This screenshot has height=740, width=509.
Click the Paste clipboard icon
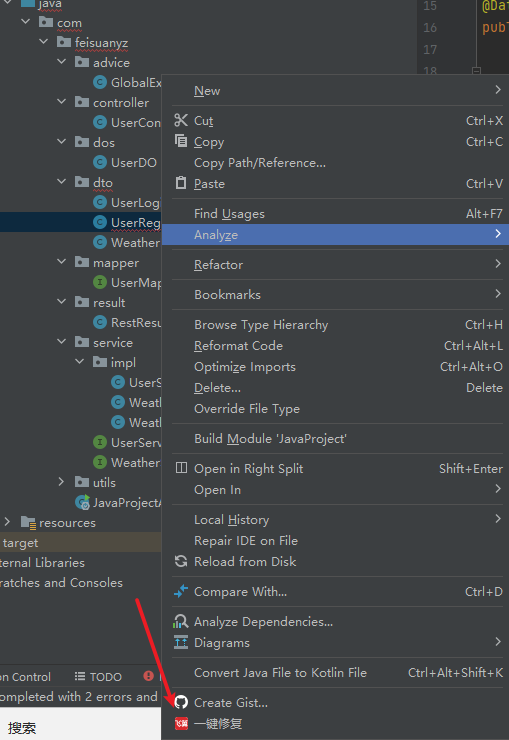(x=181, y=183)
